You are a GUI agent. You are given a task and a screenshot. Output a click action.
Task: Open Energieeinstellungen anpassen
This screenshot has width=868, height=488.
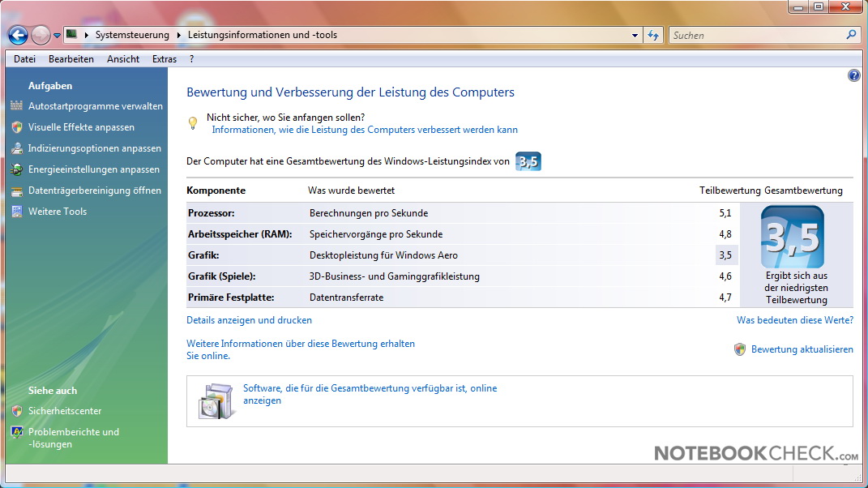(93, 169)
